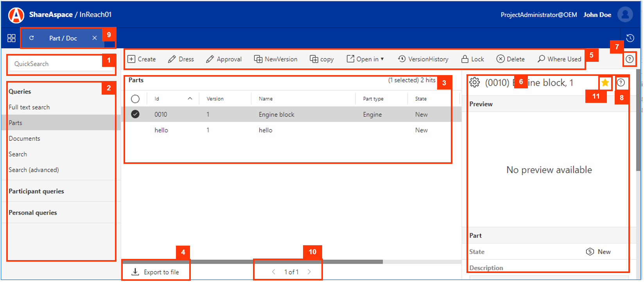Open help icon in details pane
The image size is (644, 282).
pyautogui.click(x=621, y=83)
